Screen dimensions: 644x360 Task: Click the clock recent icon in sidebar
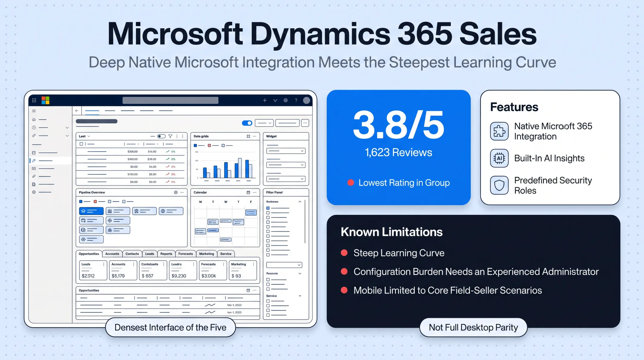[x=34, y=127]
